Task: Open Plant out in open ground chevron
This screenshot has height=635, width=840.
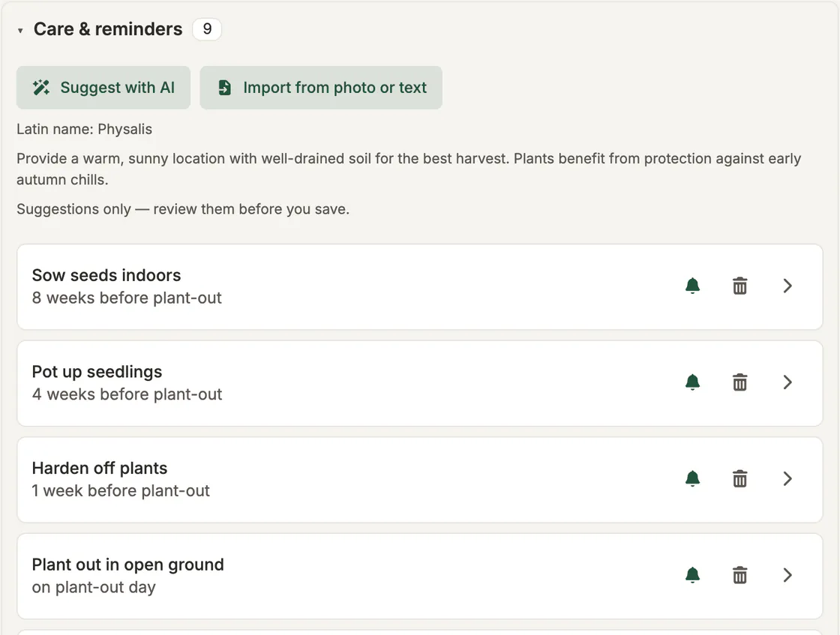Action: [787, 575]
